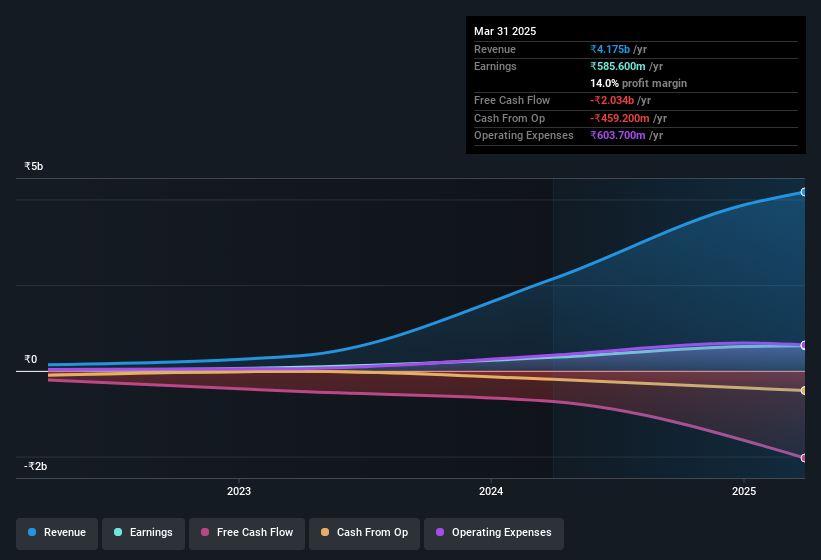The image size is (821, 560).
Task: Click the Mar 31 2025 tooltip date
Action: click(505, 31)
